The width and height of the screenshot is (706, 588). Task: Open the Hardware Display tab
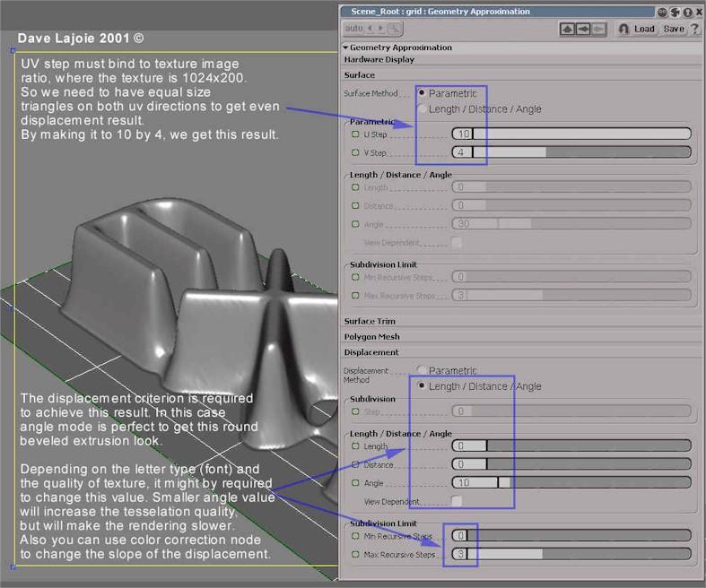379,59
